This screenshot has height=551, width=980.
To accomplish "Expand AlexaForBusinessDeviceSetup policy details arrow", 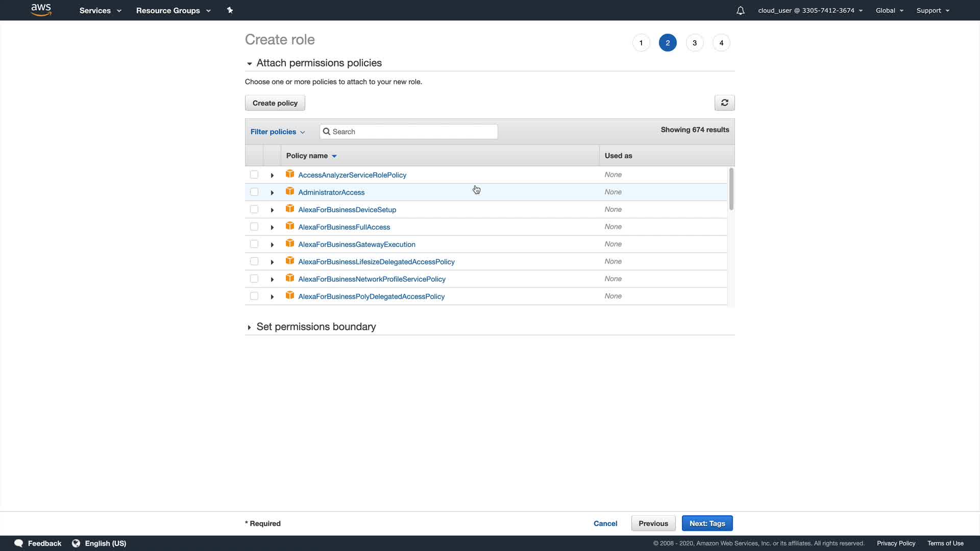I will [272, 210].
